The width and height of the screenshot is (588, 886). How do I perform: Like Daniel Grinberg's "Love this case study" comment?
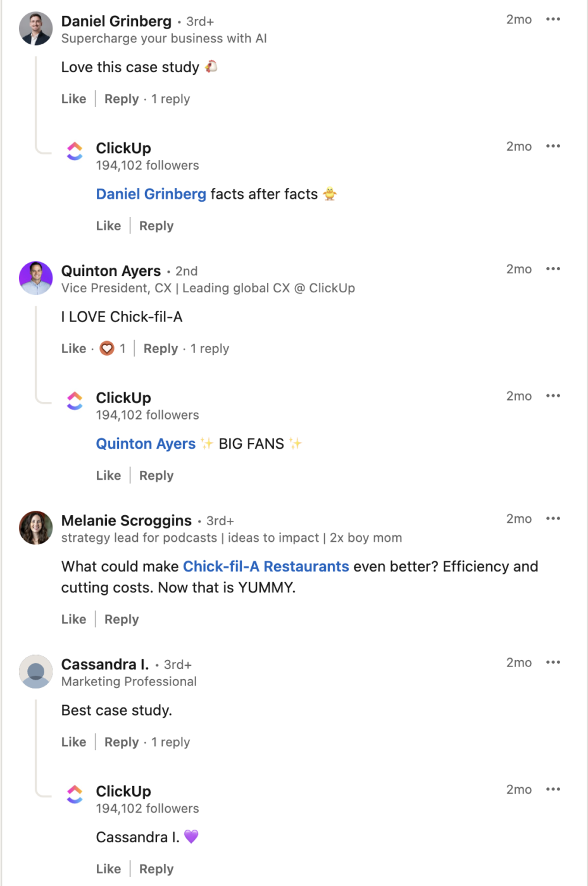click(x=73, y=99)
